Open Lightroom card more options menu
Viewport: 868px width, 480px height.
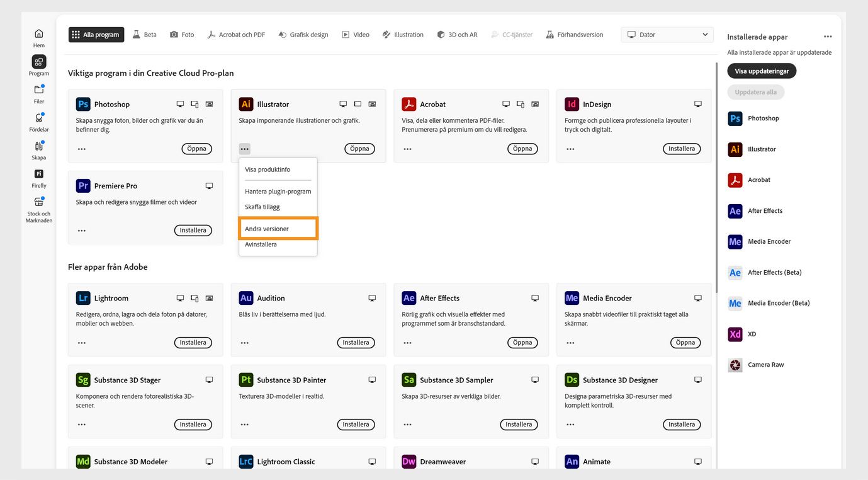point(82,343)
